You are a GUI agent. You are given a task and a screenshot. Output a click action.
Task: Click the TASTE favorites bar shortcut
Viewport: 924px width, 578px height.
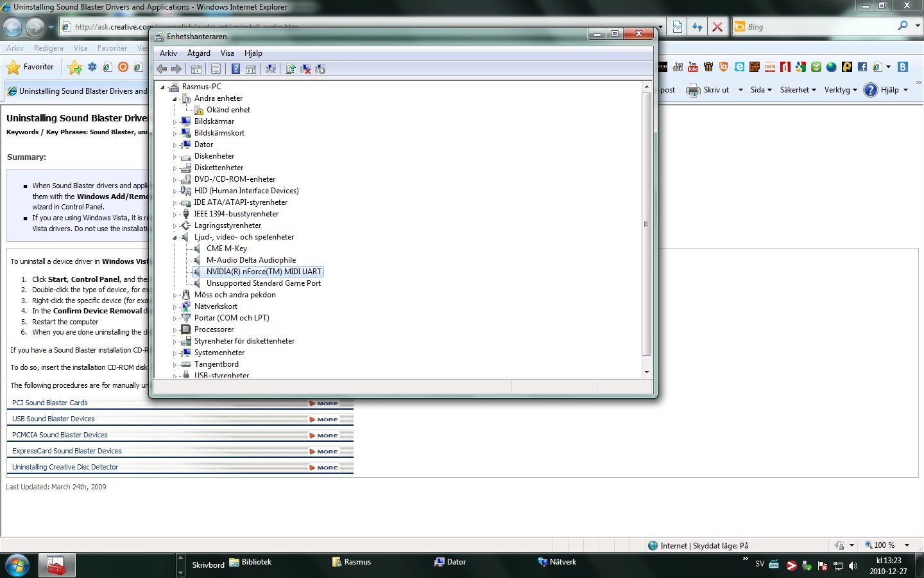tap(770, 67)
